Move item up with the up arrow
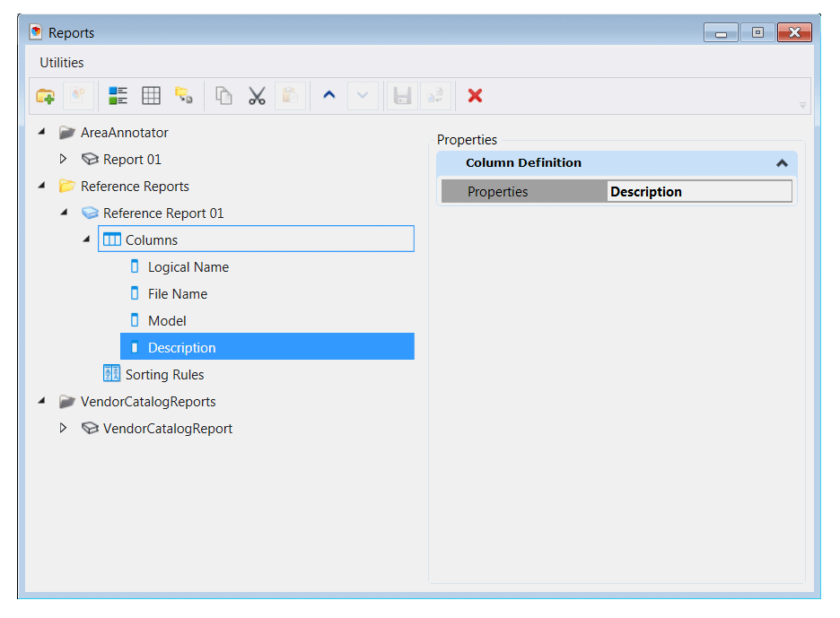This screenshot has height=618, width=840. tap(329, 95)
